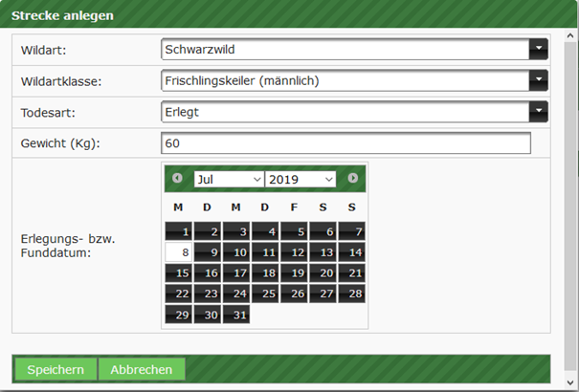Open the year selector showing 2019
579x392 pixels.
pyautogui.click(x=301, y=179)
